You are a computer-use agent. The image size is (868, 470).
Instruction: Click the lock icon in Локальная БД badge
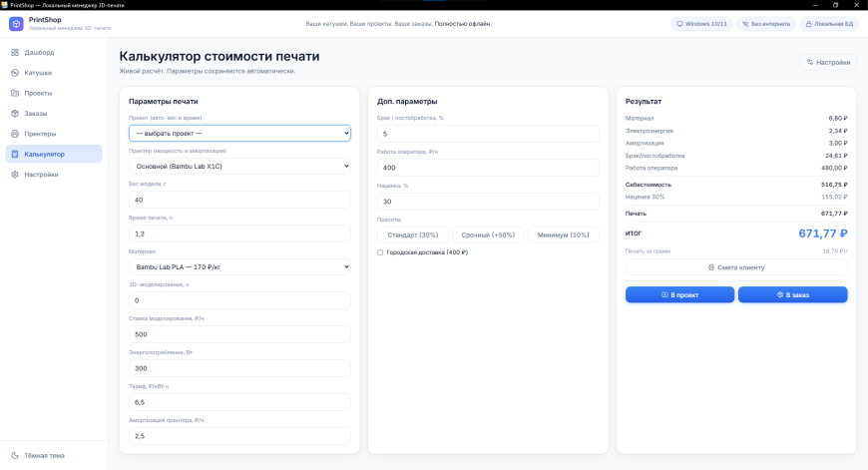pos(809,24)
